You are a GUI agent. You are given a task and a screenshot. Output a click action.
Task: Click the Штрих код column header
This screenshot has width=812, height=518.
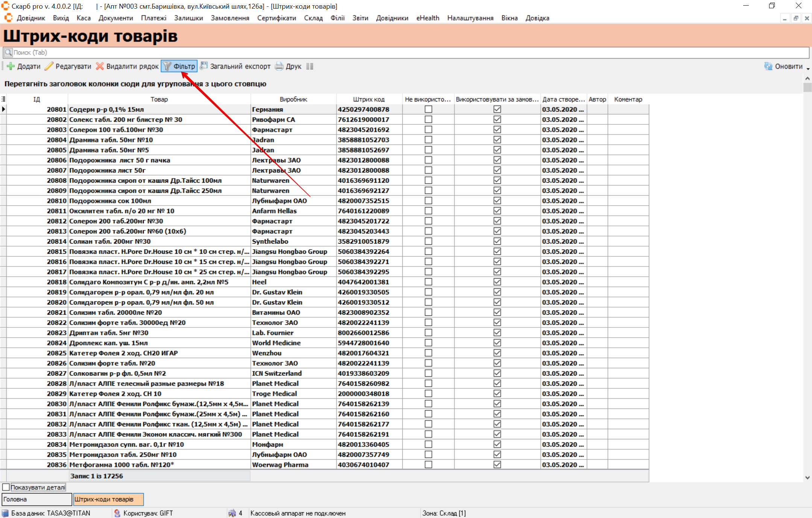369,99
